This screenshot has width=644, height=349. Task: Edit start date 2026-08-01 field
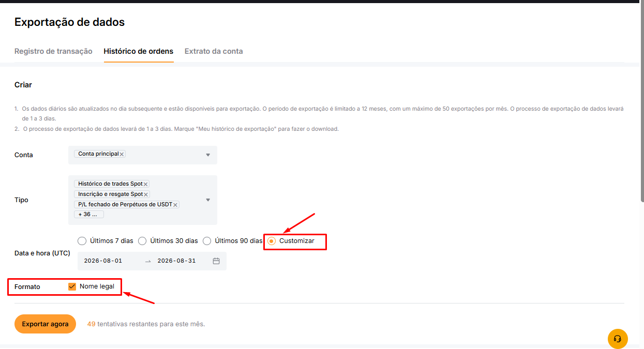[103, 261]
